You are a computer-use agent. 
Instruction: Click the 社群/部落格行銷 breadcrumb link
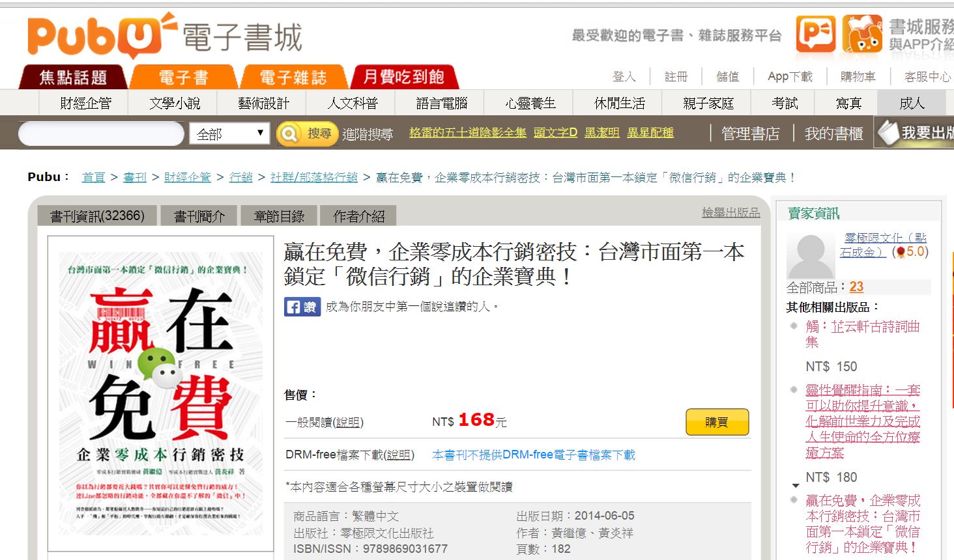[314, 177]
